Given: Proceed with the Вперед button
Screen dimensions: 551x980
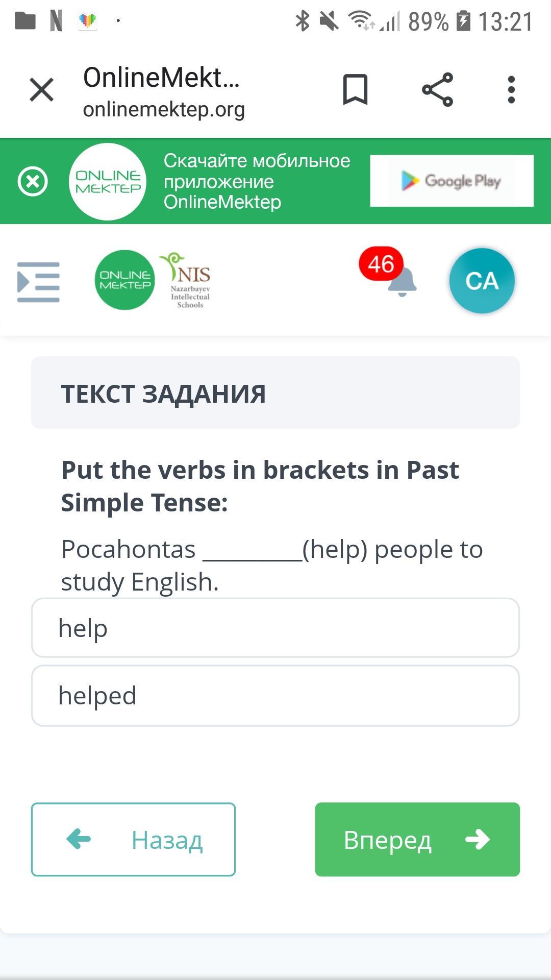Looking at the screenshot, I should pyautogui.click(x=417, y=840).
